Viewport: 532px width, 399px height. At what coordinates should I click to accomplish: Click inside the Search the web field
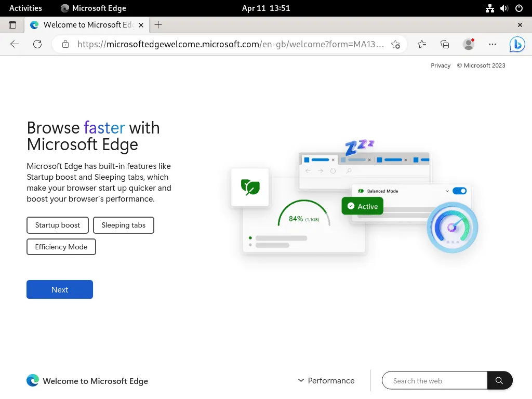(434, 380)
